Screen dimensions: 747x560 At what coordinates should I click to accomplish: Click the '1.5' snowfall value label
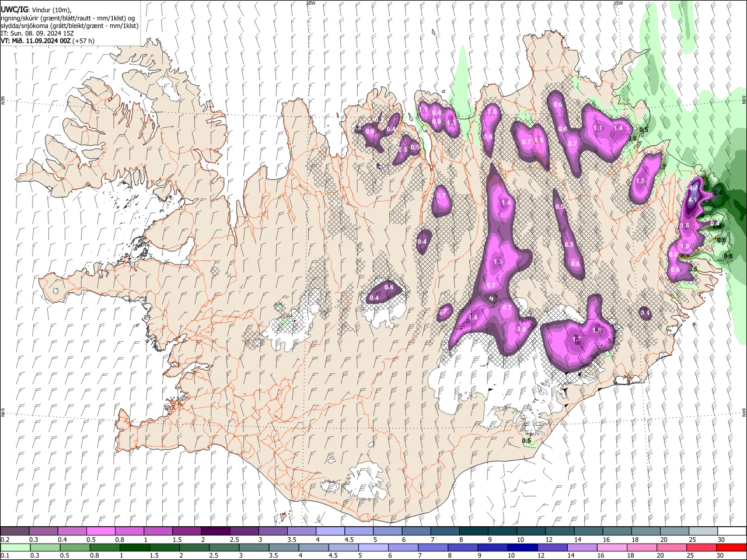click(640, 181)
